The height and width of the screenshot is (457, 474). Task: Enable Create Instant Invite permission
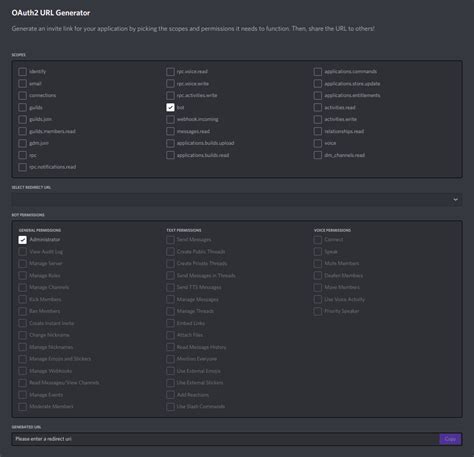[22, 323]
